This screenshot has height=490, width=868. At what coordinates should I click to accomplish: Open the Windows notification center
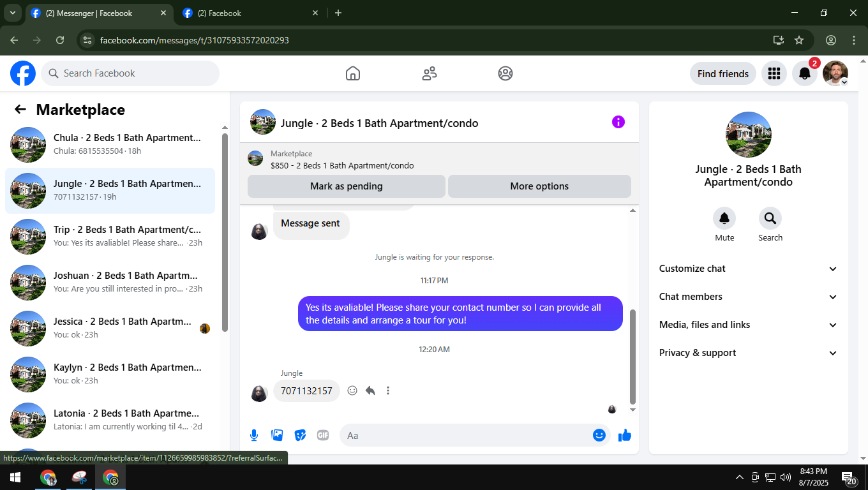849,477
